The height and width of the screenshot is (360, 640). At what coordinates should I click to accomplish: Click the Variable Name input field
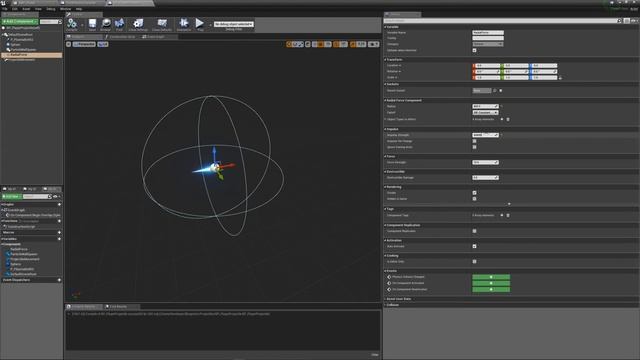tap(488, 32)
